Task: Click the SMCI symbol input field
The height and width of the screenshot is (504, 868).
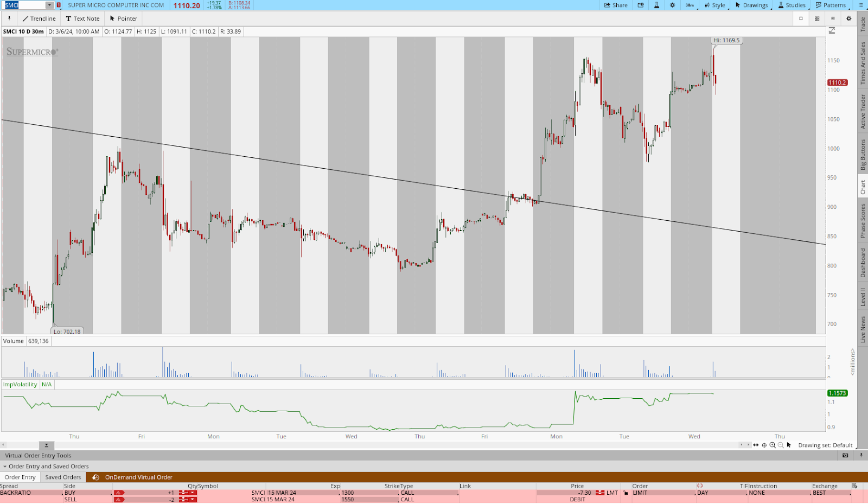Action: pyautogui.click(x=24, y=5)
